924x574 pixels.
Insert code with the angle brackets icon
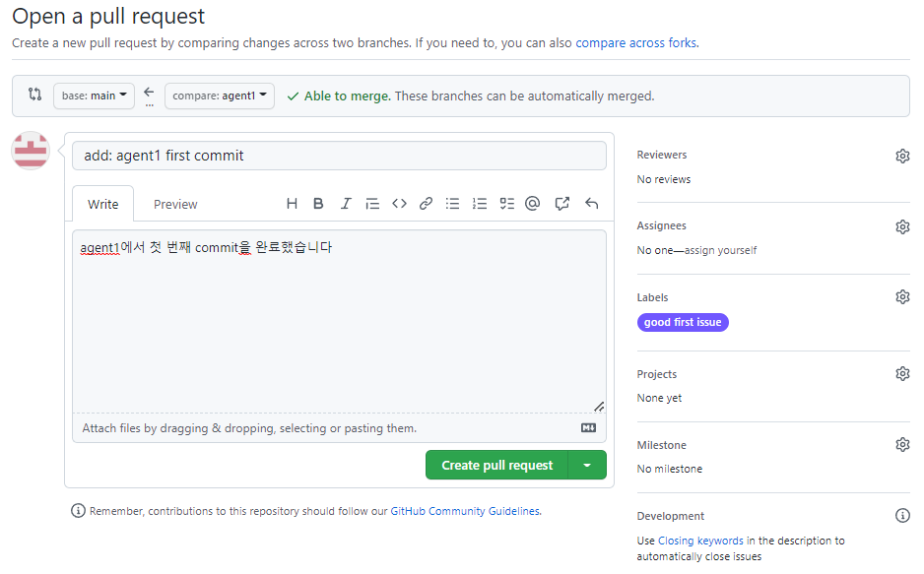399,204
